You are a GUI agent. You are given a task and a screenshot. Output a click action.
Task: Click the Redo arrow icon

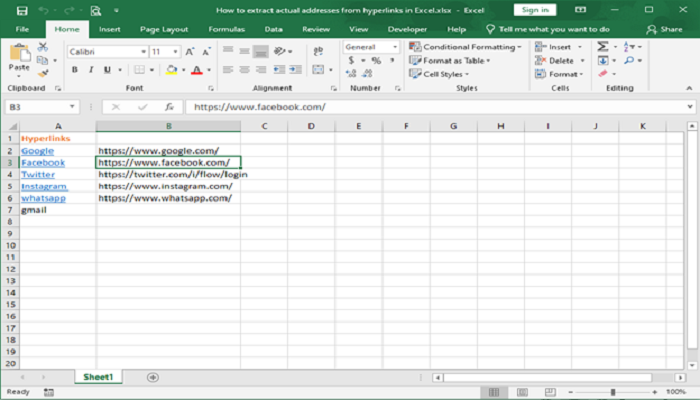click(69, 10)
